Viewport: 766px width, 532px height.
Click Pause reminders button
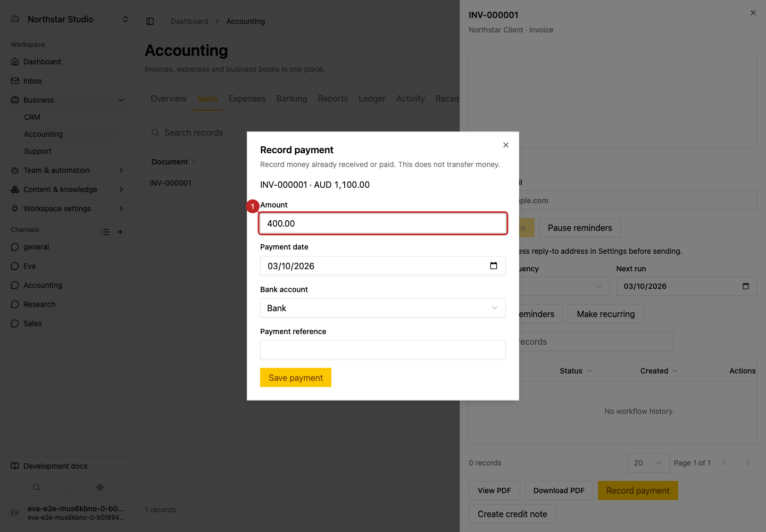tap(580, 228)
